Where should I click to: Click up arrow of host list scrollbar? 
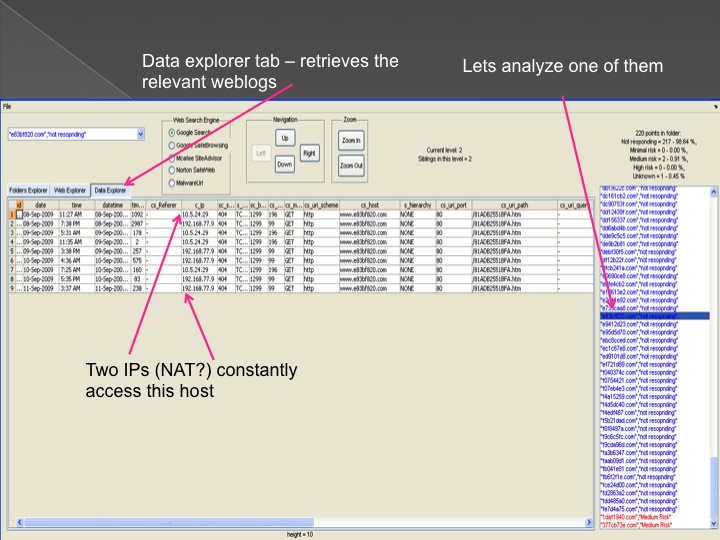click(x=714, y=192)
